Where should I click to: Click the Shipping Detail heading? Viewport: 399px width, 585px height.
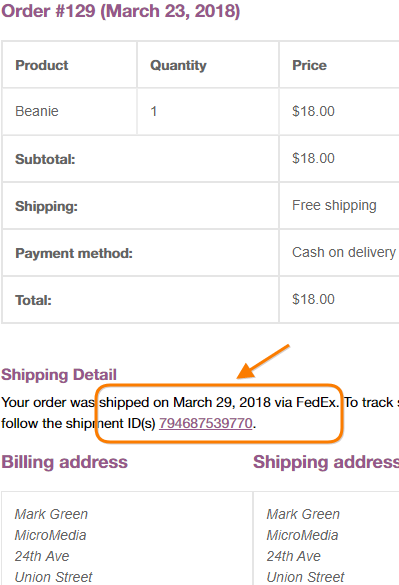(59, 375)
